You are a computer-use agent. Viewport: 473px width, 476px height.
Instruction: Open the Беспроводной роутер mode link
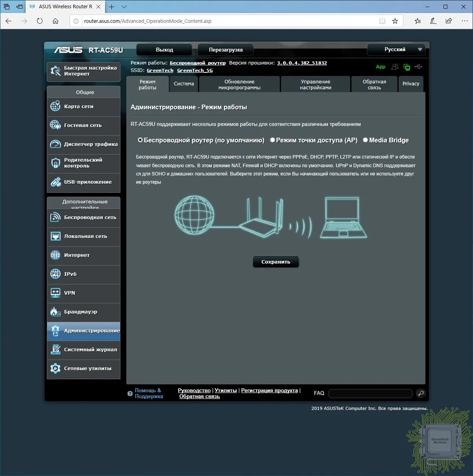pos(198,63)
